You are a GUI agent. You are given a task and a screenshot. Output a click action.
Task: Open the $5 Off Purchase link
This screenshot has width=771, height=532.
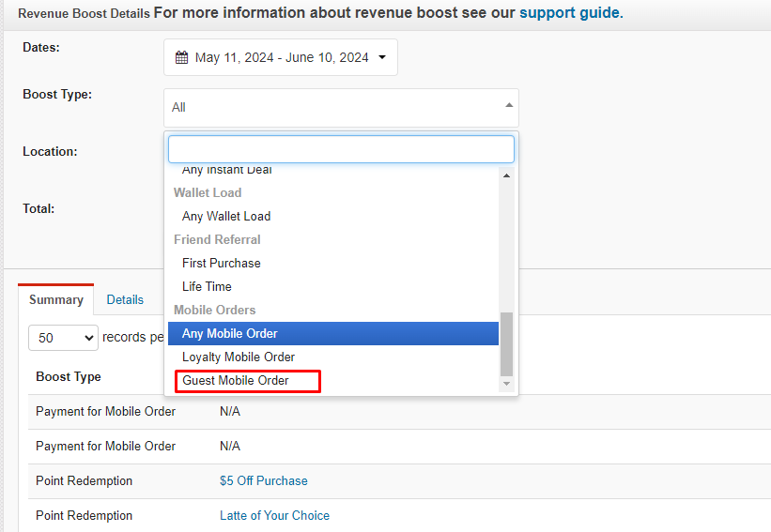click(264, 480)
